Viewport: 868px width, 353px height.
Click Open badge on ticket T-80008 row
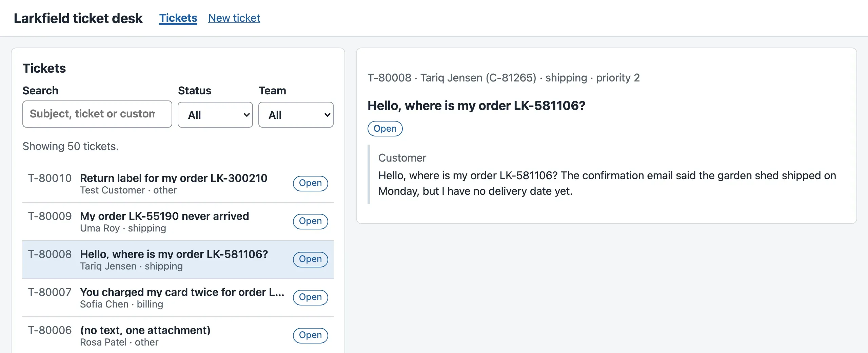coord(310,259)
